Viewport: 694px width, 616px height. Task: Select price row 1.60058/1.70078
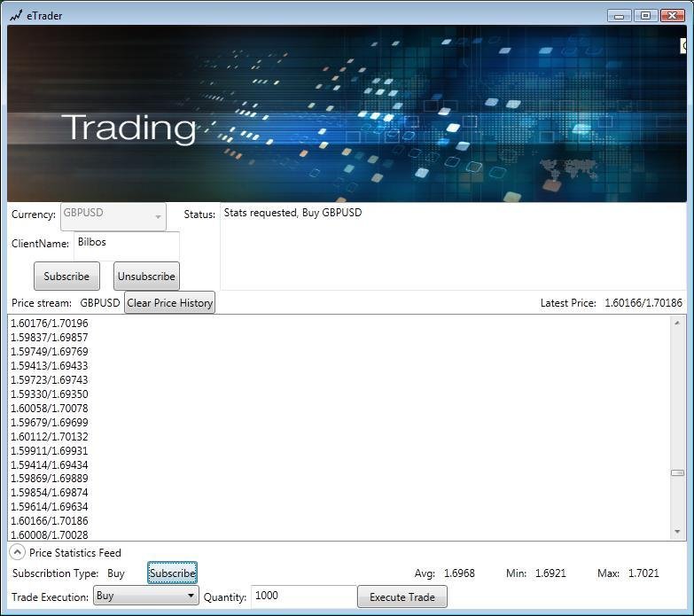tap(49, 408)
